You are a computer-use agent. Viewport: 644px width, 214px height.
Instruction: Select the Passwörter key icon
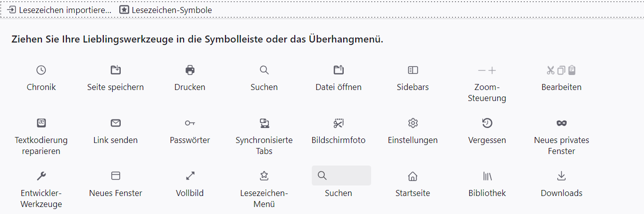click(190, 123)
